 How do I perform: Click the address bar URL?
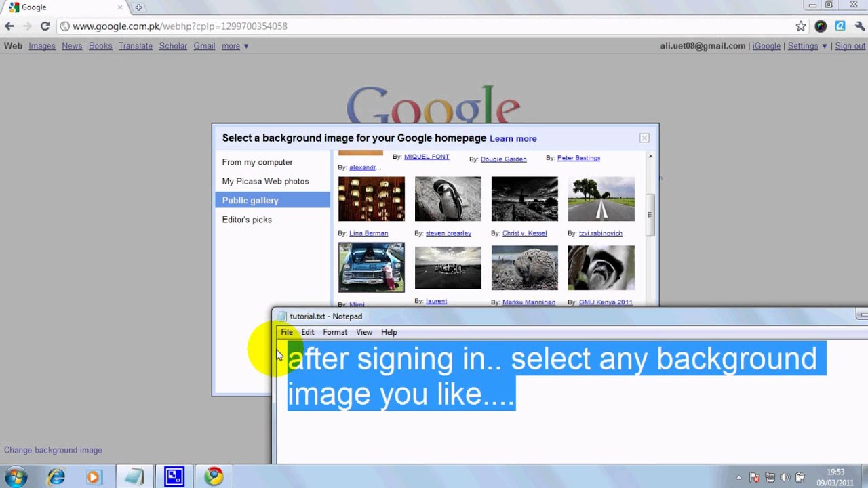(x=180, y=26)
